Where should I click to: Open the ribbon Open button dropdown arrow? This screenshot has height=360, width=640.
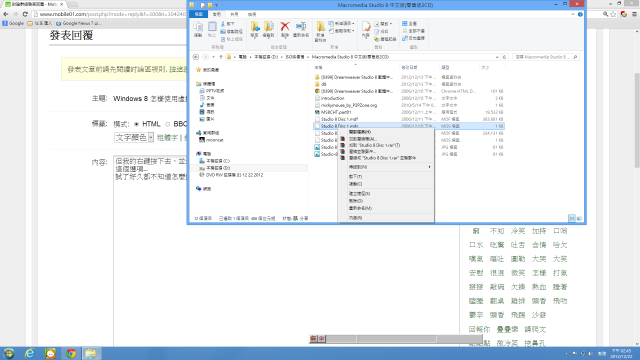[x=391, y=24]
